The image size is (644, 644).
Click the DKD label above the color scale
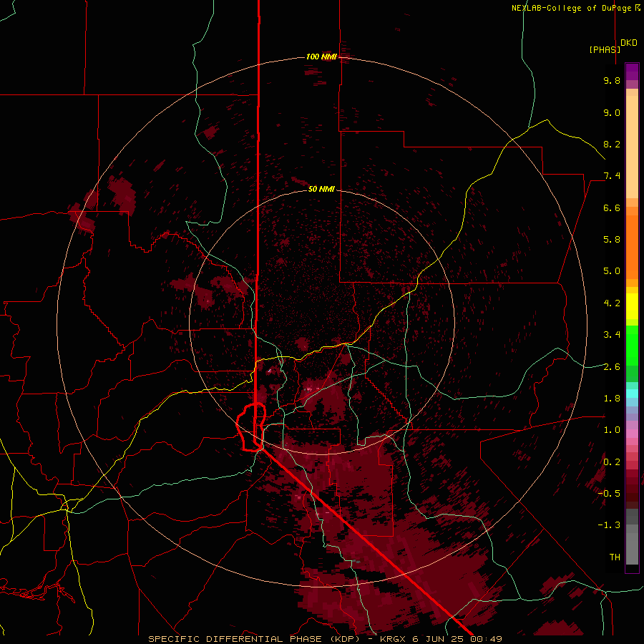point(629,43)
